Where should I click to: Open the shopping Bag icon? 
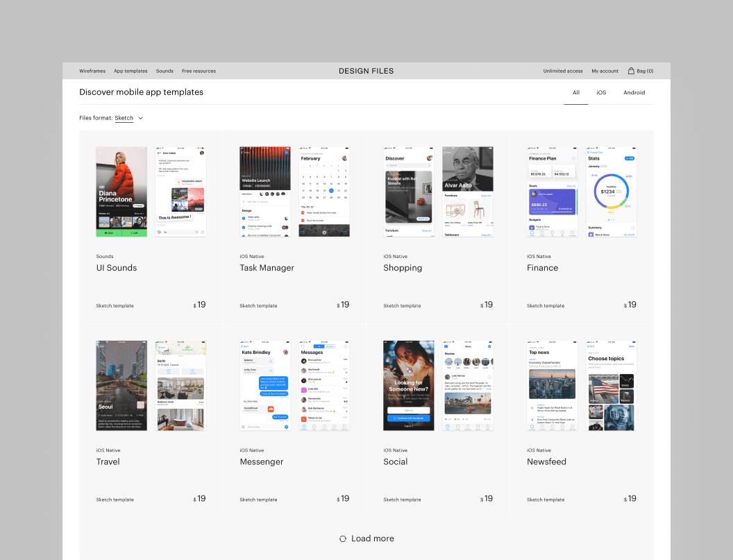tap(631, 71)
